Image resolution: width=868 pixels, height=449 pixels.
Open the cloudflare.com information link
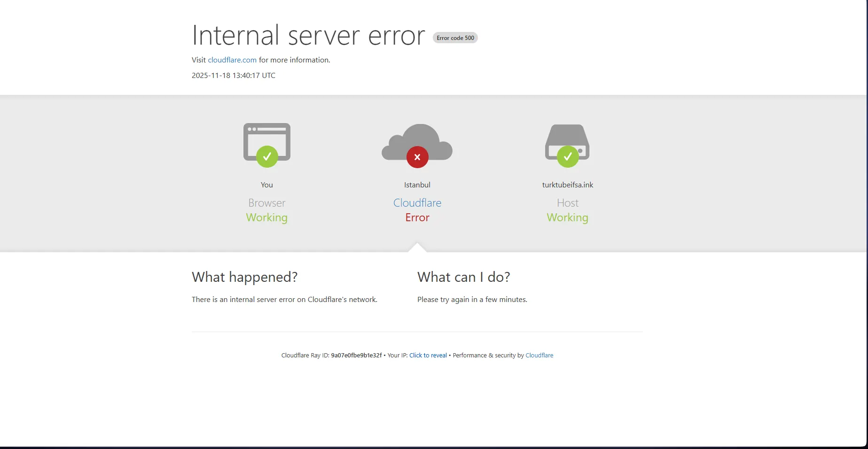point(232,60)
